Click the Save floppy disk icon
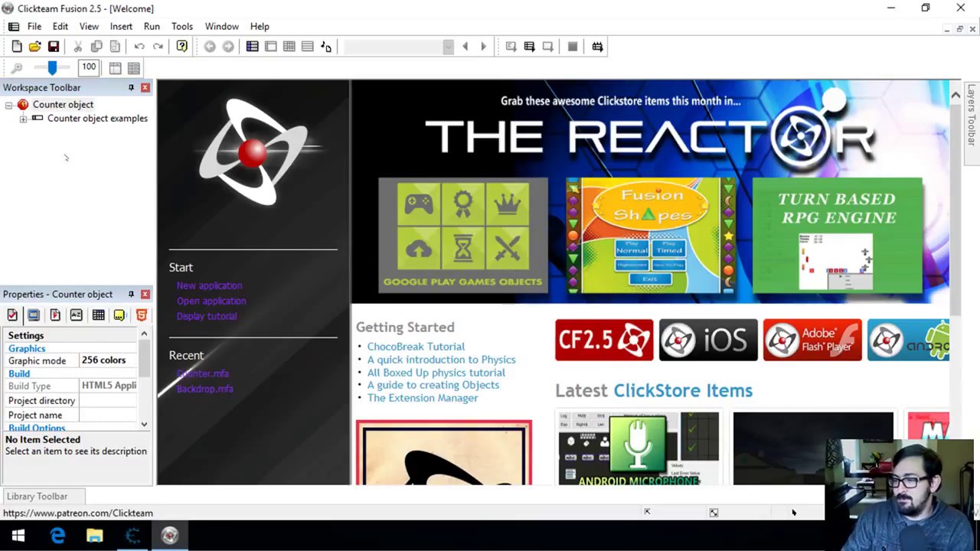Screen dimensions: 980x551 (54, 47)
